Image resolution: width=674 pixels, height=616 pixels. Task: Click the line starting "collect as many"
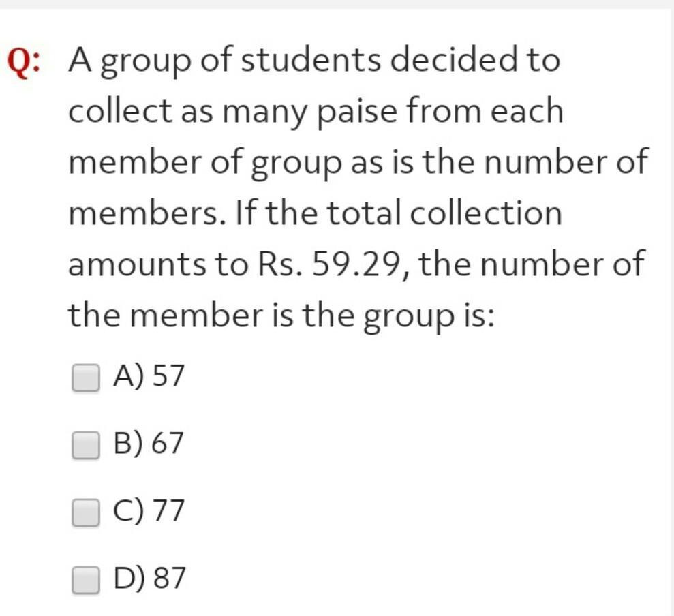(x=316, y=112)
